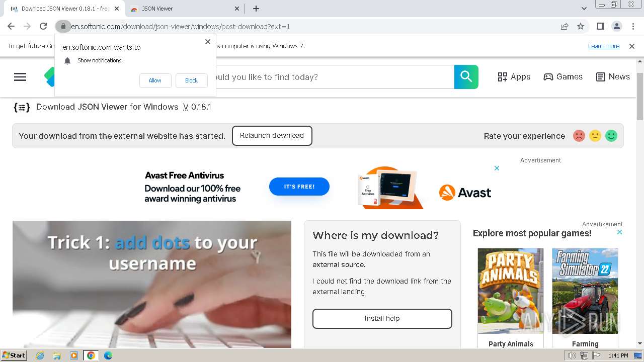Open a new browser tab
This screenshot has height=362, width=644.
click(x=256, y=9)
